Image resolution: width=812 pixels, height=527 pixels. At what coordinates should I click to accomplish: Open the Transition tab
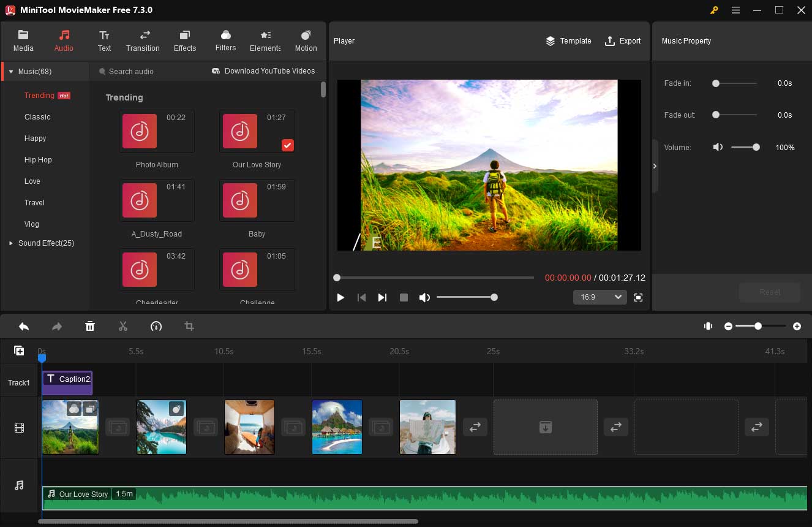(143, 41)
